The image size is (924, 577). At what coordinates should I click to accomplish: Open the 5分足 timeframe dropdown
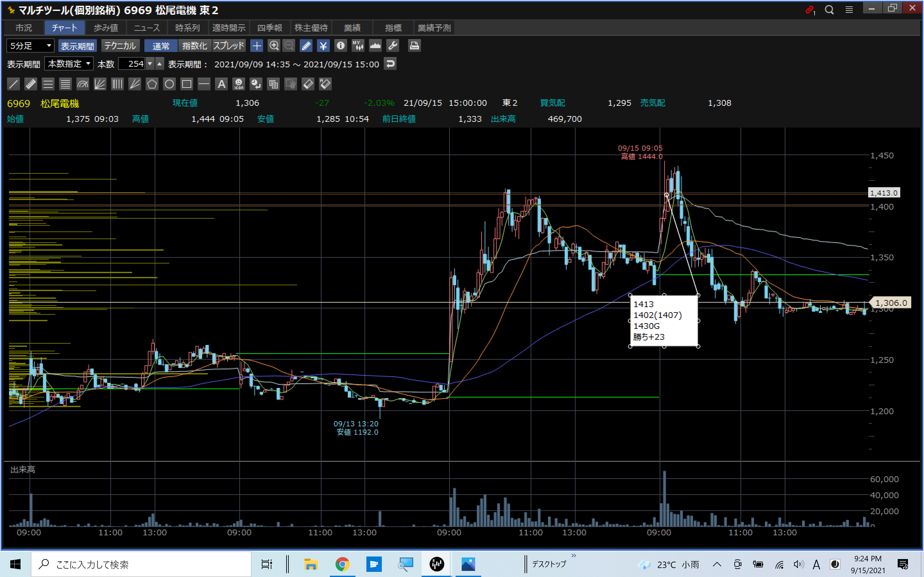30,46
